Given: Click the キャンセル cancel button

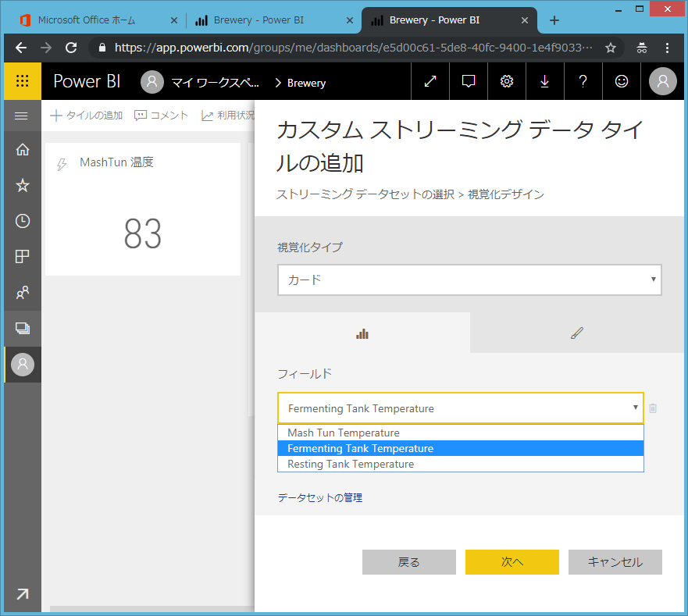Looking at the screenshot, I should tap(615, 561).
